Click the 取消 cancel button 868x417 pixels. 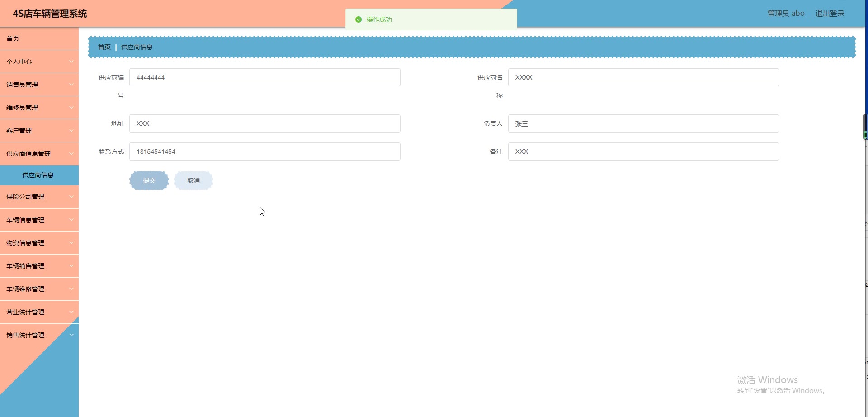pyautogui.click(x=193, y=180)
